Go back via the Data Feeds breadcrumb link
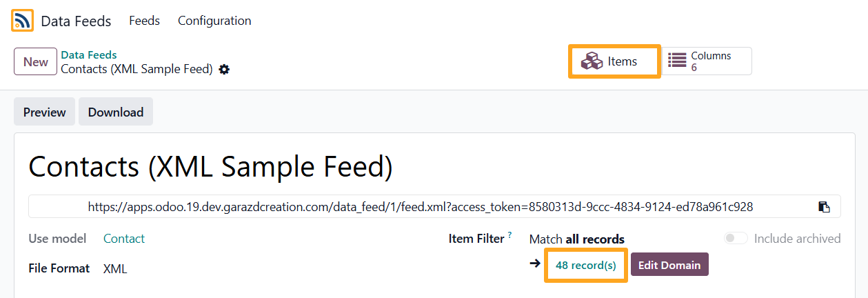The width and height of the screenshot is (868, 298). pos(88,55)
